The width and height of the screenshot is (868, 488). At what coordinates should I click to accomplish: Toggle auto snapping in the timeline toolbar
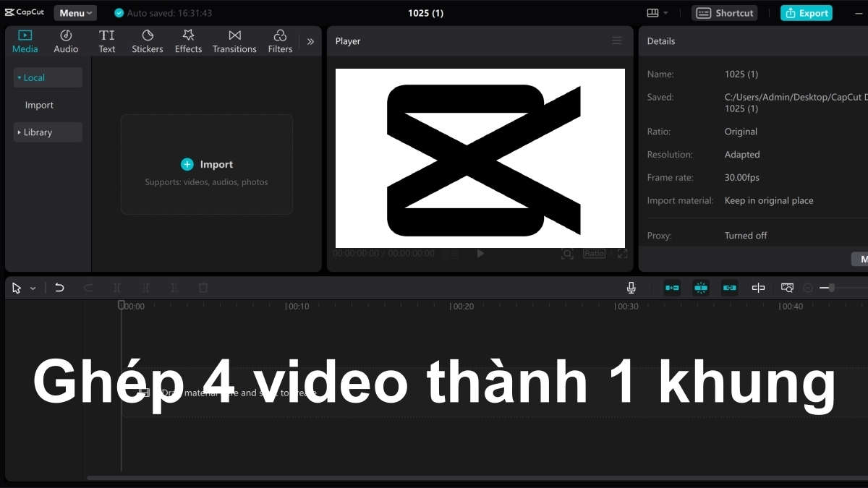point(700,288)
